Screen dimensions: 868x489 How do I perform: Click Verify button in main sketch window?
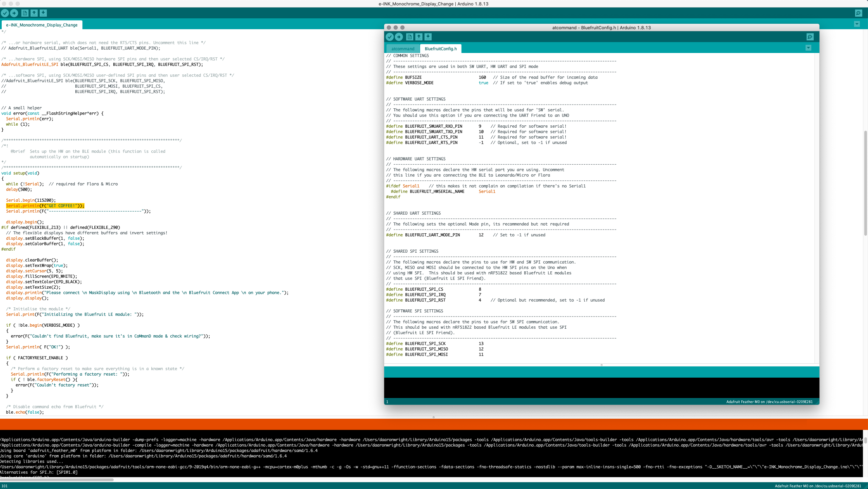5,13
